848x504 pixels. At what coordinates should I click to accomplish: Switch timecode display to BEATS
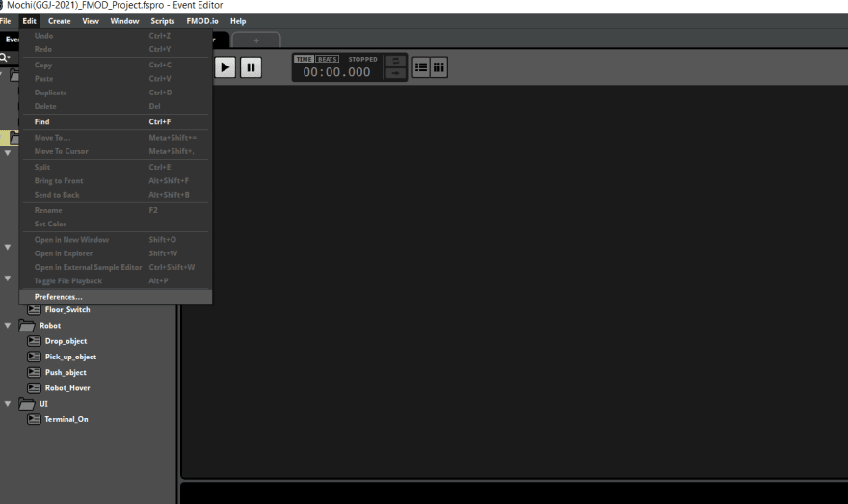328,59
